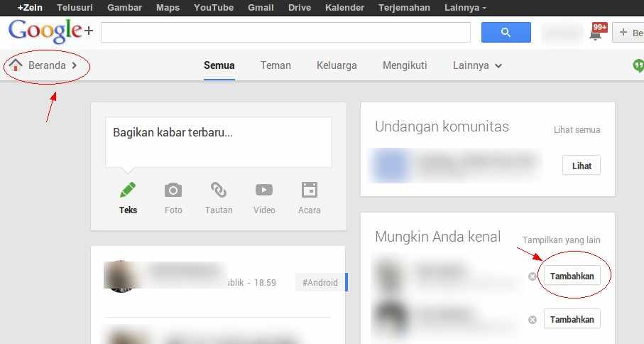Choose the Video play icon
The height and width of the screenshot is (344, 644).
click(x=264, y=190)
